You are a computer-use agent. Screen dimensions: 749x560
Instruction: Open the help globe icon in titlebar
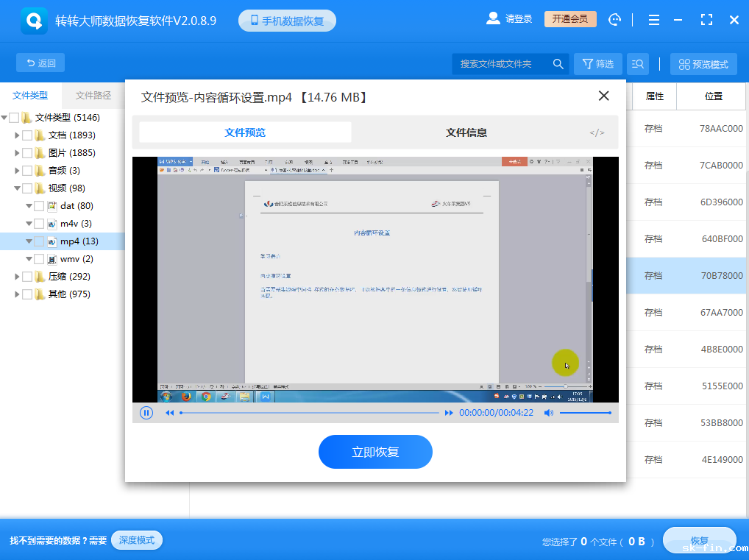point(614,18)
